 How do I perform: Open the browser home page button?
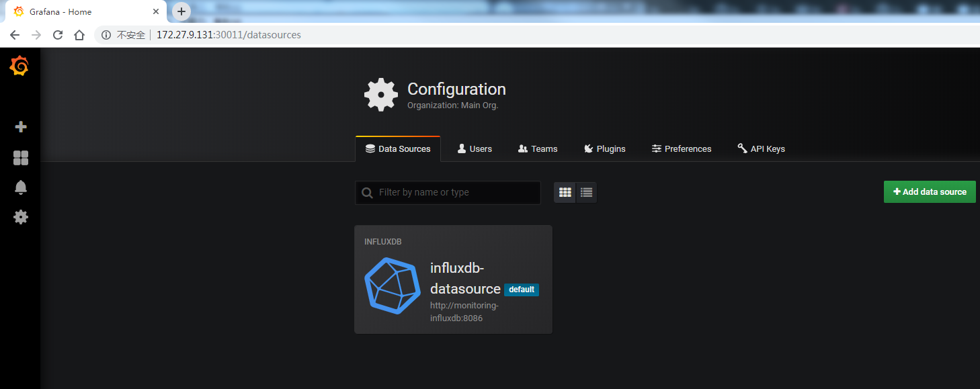point(79,35)
